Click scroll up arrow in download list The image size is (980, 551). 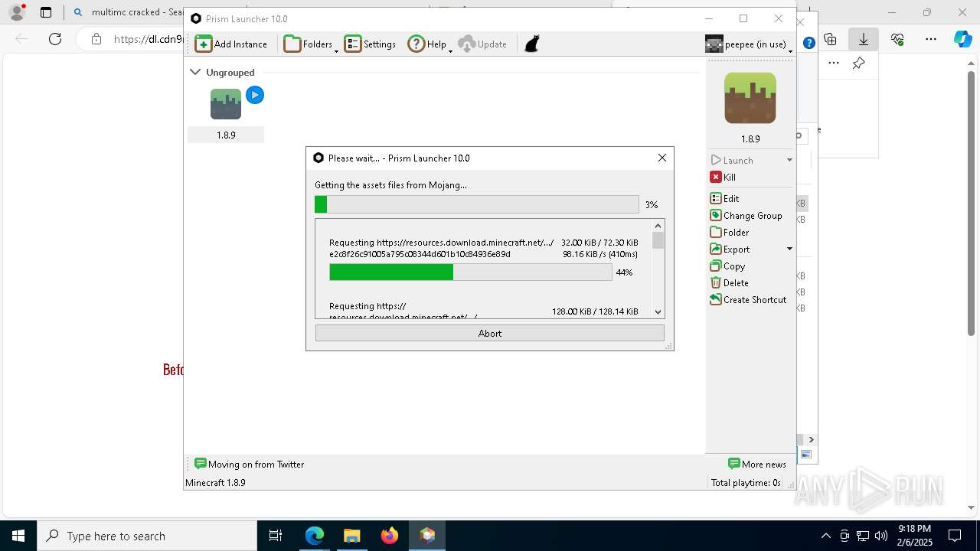658,226
